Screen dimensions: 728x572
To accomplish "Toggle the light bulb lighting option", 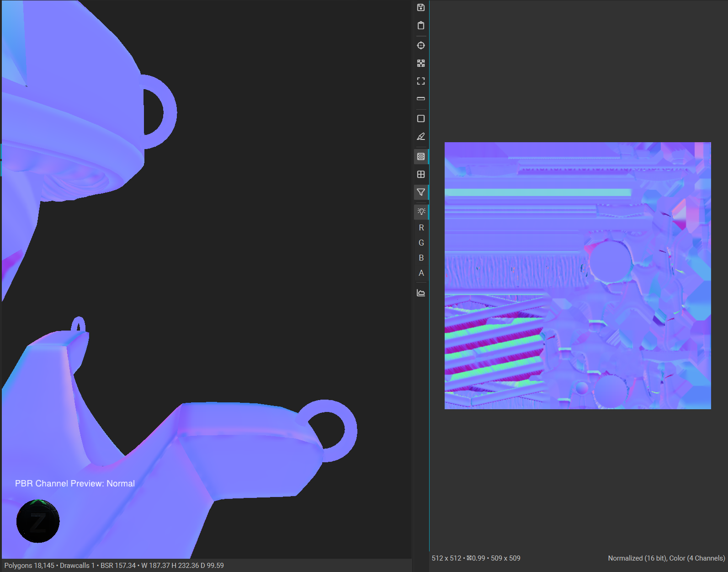I will coord(421,211).
